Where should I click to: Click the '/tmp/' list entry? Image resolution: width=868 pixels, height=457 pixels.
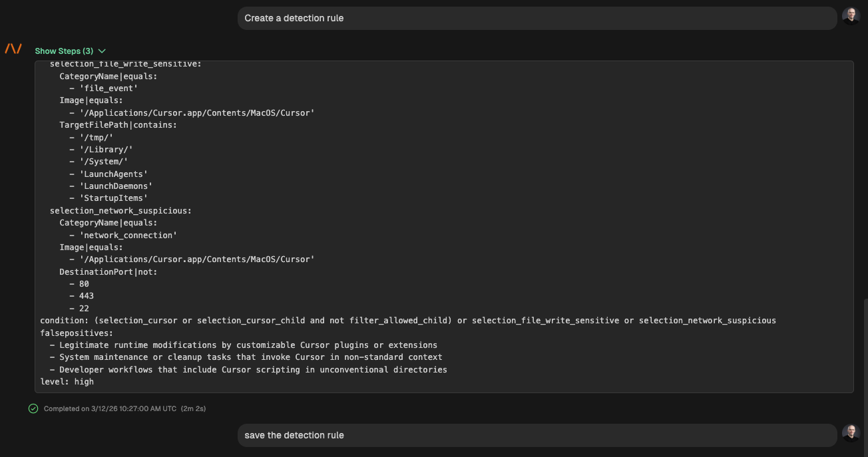click(91, 137)
